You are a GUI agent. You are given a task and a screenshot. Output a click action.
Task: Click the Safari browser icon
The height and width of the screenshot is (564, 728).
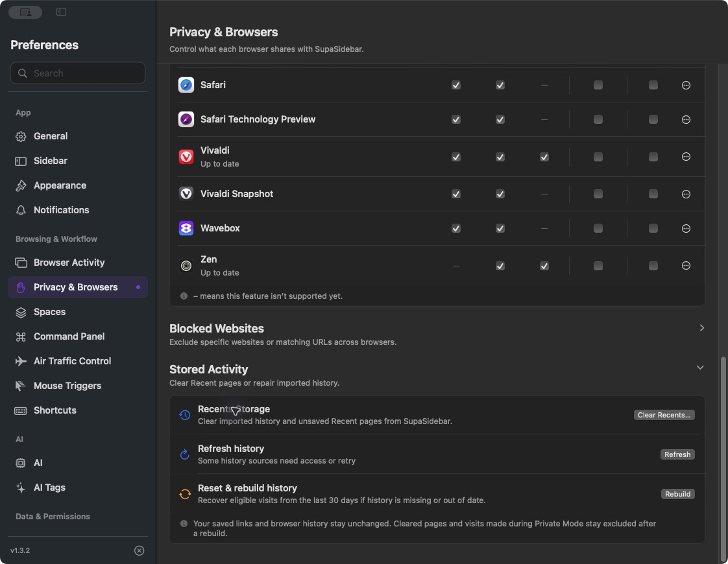pos(186,85)
